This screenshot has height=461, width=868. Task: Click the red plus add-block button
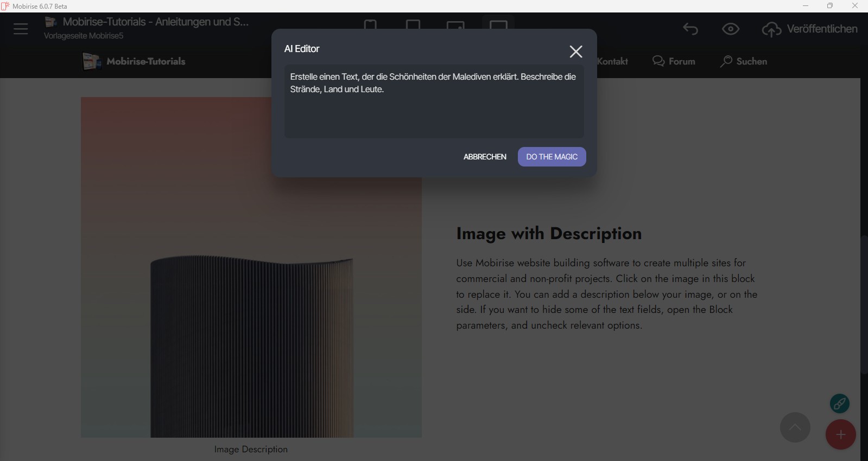point(840,434)
